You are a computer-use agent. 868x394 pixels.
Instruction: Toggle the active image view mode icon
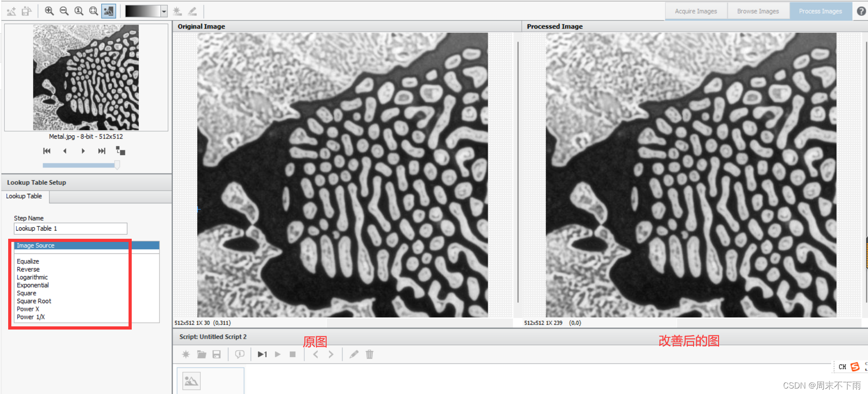109,11
